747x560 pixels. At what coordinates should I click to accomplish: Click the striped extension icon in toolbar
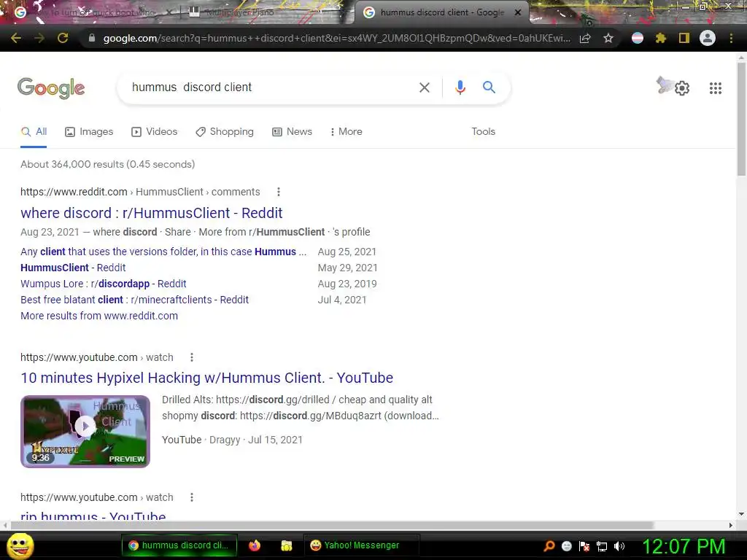638,38
